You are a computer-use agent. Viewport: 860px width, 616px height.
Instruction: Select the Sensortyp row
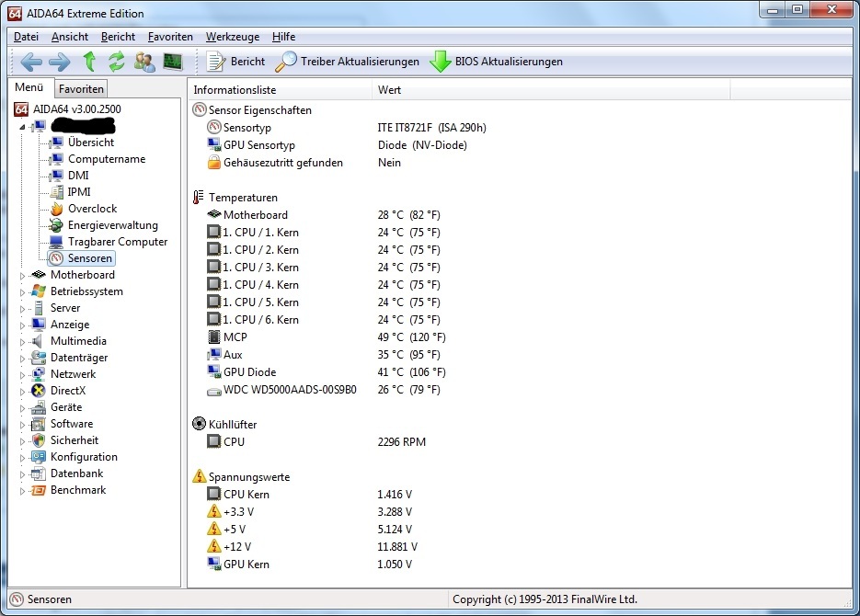[347, 128]
